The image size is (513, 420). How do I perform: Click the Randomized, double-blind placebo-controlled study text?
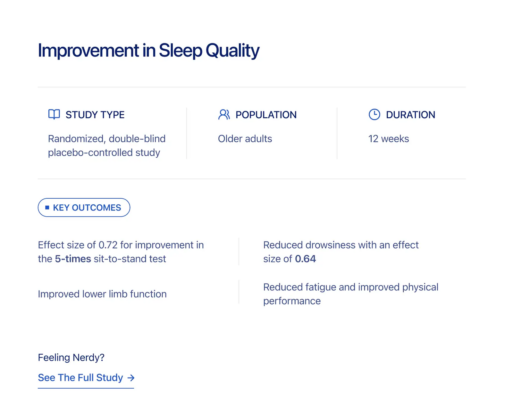pos(107,145)
